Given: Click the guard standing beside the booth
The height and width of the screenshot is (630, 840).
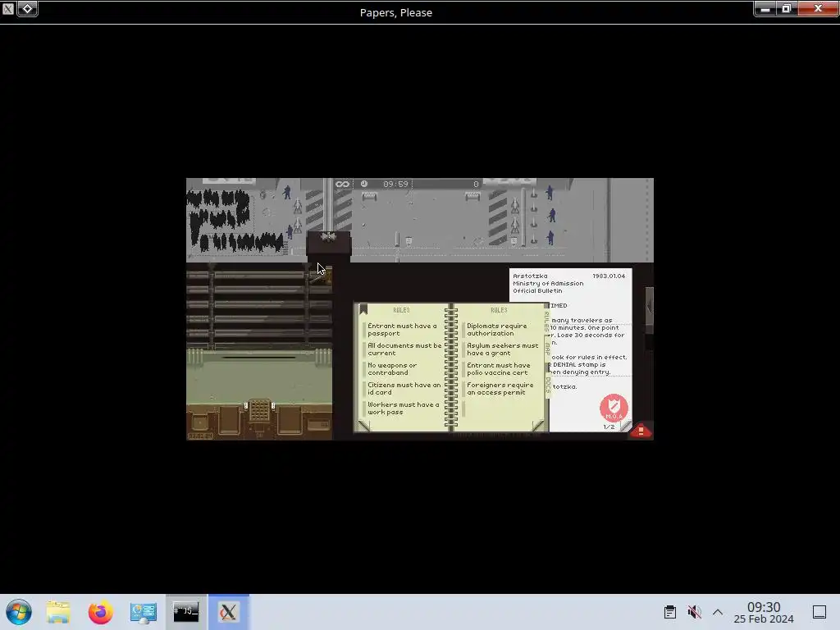Looking at the screenshot, I should click(x=290, y=231).
